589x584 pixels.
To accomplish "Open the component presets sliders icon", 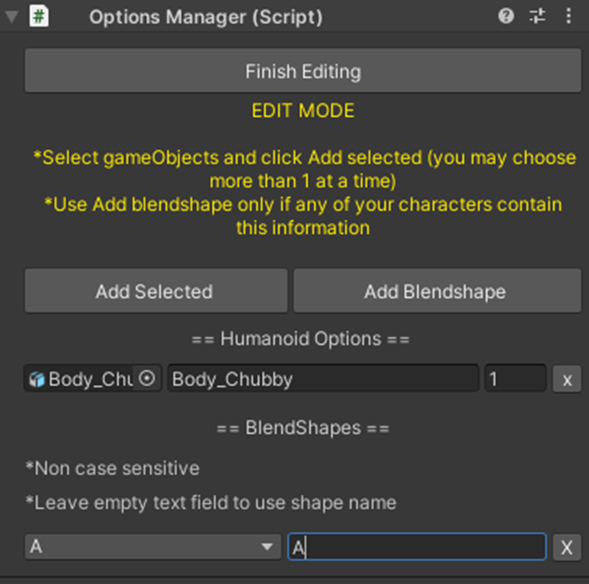I will (x=537, y=16).
